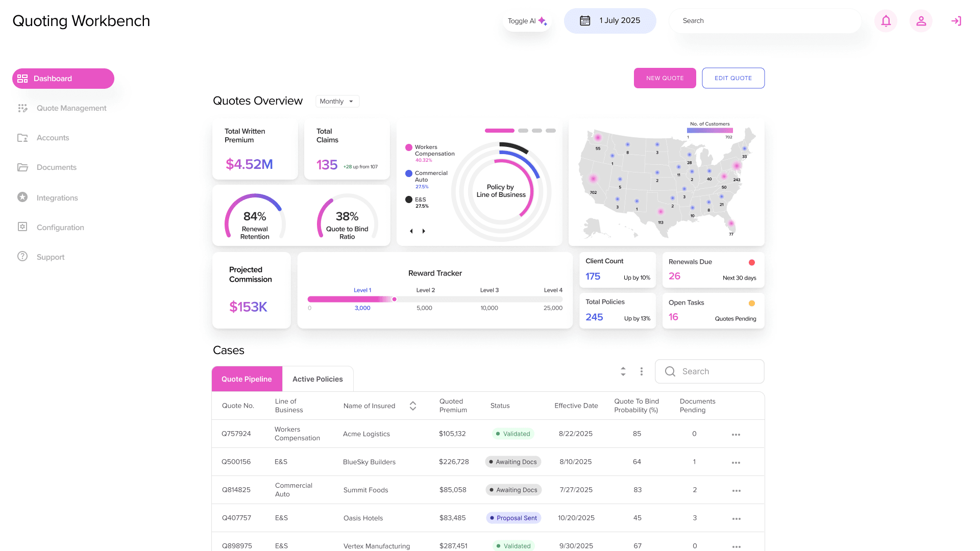
Task: Click the Reward Tracker progress handle
Action: pos(394,299)
